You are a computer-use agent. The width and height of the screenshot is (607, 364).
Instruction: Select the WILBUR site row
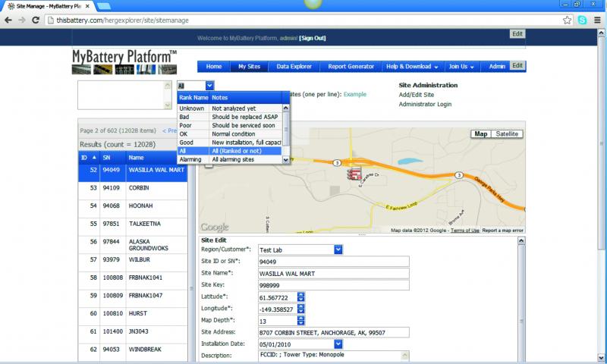point(133,262)
